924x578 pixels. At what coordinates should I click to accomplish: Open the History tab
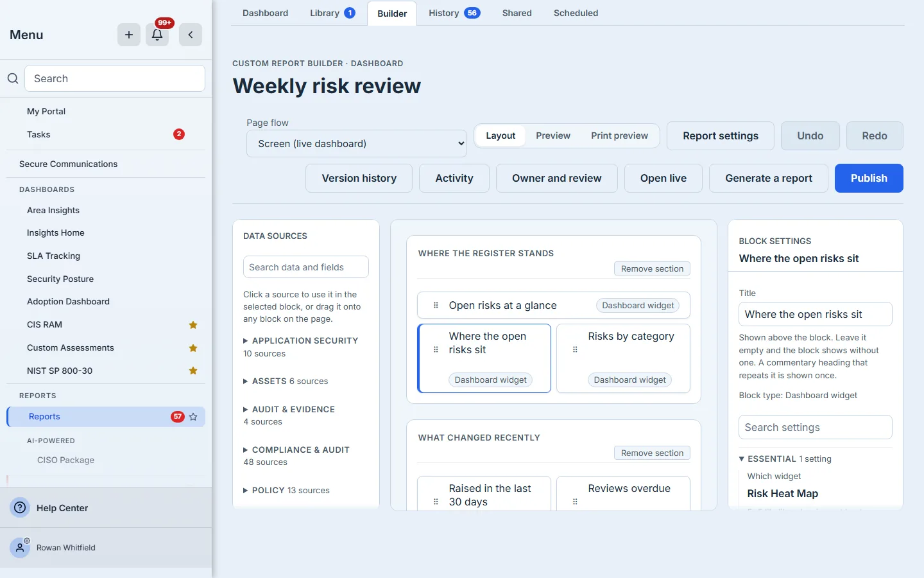[x=454, y=13]
